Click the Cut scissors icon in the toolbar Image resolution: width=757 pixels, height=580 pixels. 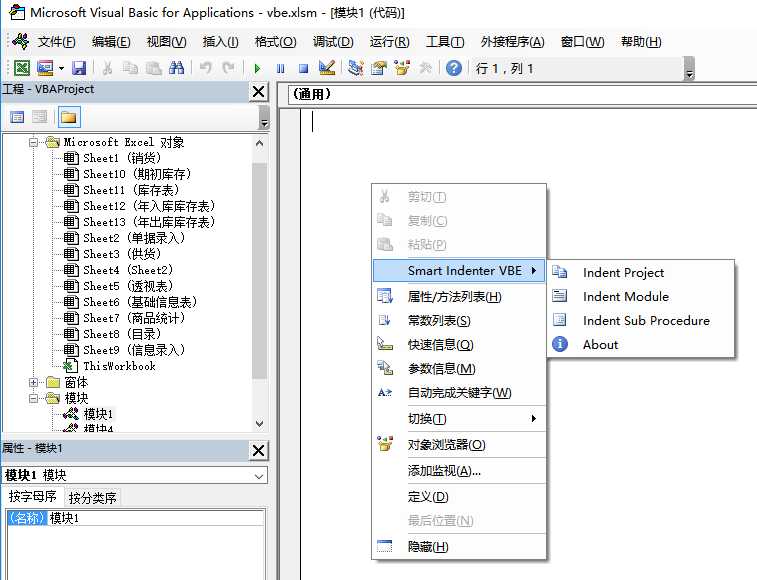(x=107, y=68)
